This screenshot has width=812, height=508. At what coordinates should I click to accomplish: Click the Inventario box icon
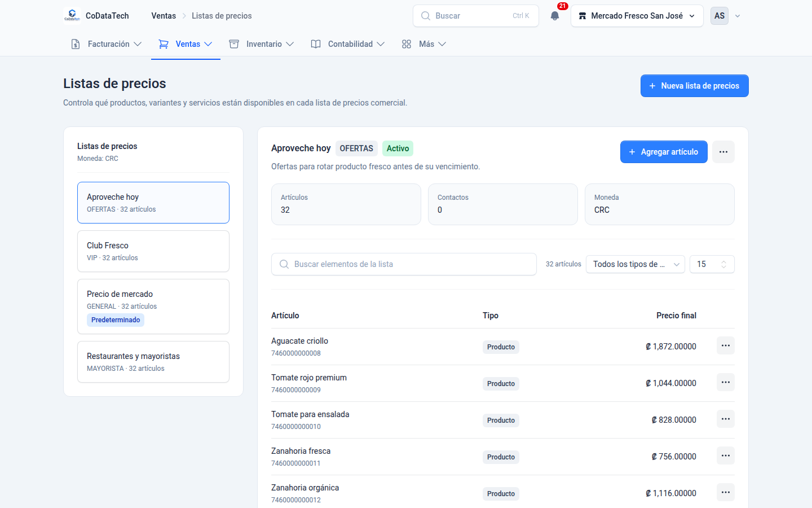234,44
